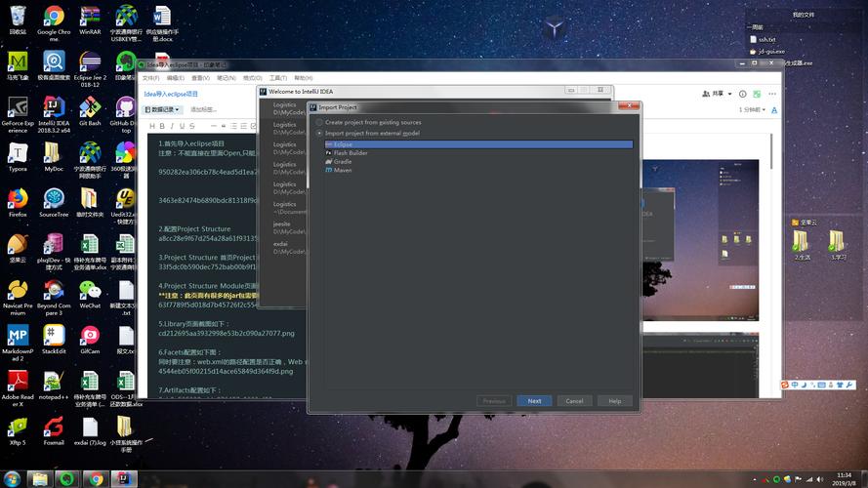This screenshot has height=488, width=868.
Task: Open the 共享 share dropdown in Evernote
Action: (717, 94)
